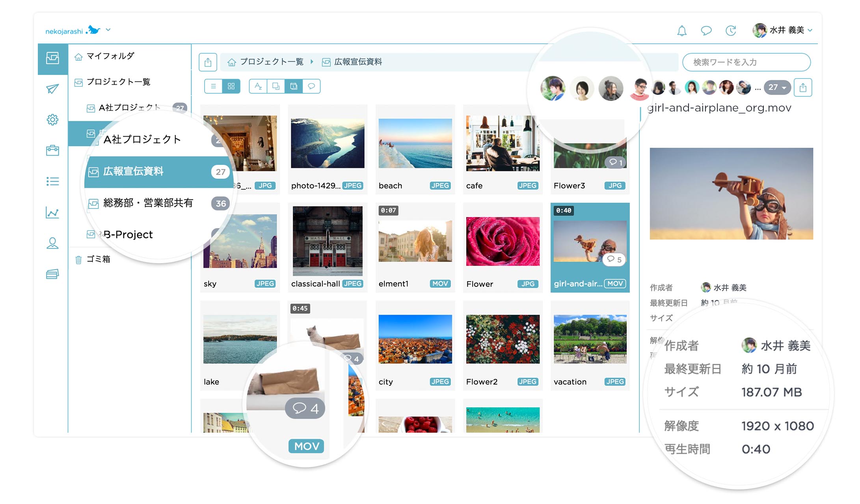The height and width of the screenshot is (504, 860).
Task: Go to プロジェクト一覧 in the breadcrumb
Action: pyautogui.click(x=266, y=62)
